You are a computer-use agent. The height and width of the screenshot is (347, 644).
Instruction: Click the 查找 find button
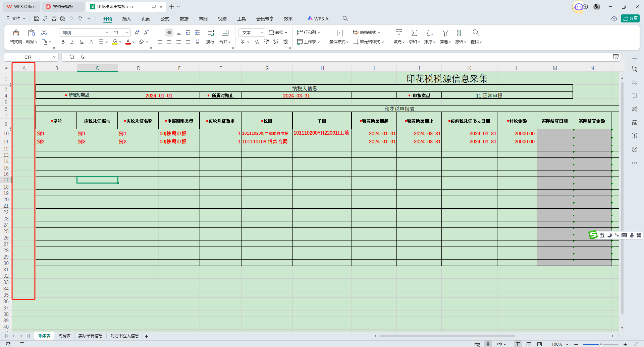click(476, 36)
